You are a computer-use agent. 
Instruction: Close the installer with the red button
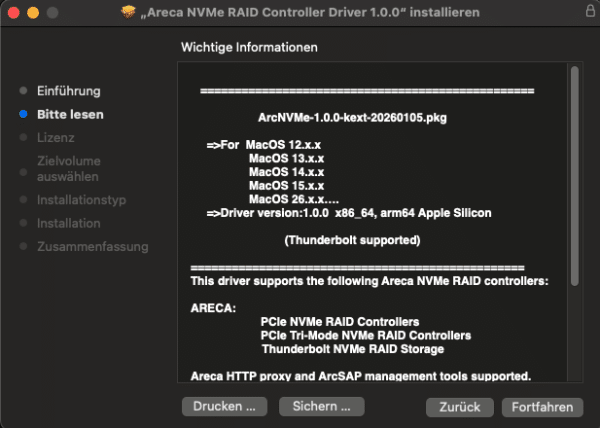pyautogui.click(x=14, y=13)
